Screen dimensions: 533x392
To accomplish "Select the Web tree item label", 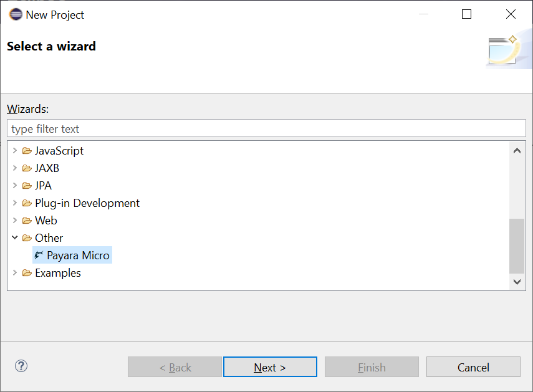I will [46, 221].
